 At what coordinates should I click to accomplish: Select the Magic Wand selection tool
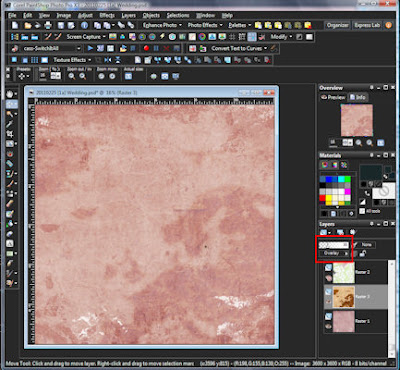[x=10, y=114]
